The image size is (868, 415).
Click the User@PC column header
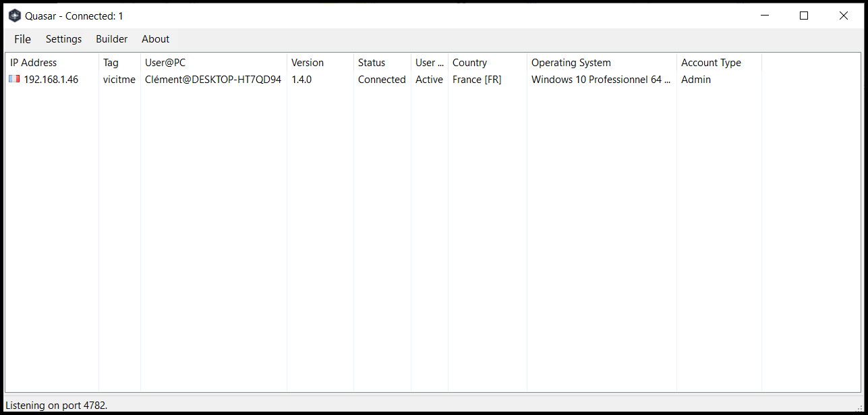tap(165, 63)
